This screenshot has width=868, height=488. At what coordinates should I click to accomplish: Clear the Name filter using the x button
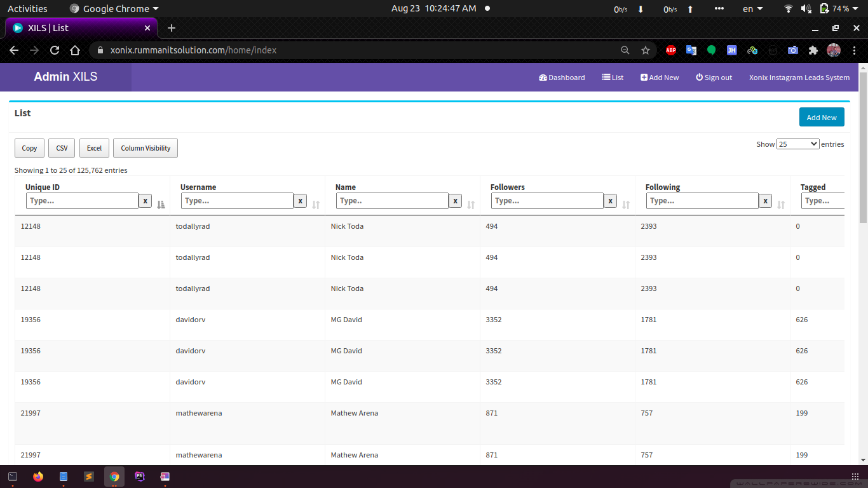[455, 201]
